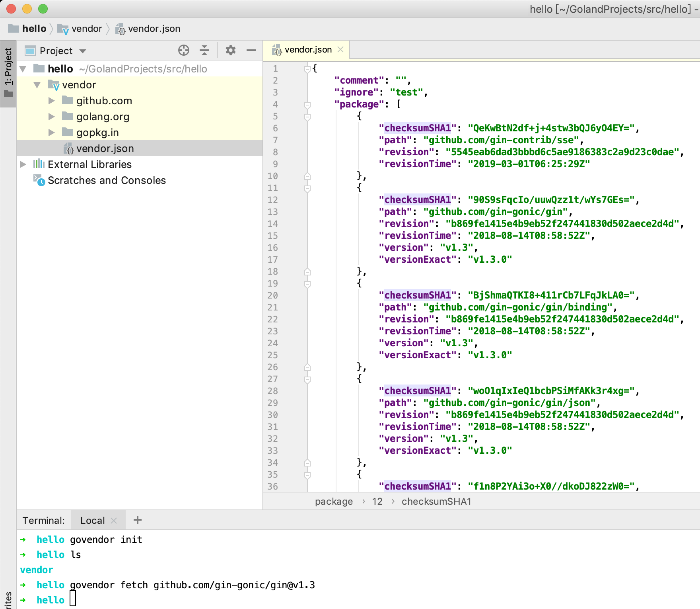Click the macOS green zoom window button
Screen dimensions: 700x609
point(43,9)
